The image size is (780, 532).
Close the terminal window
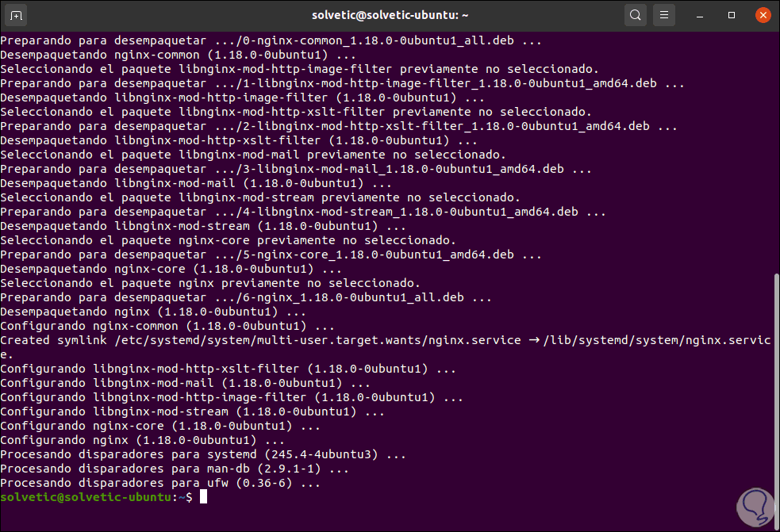pos(763,15)
